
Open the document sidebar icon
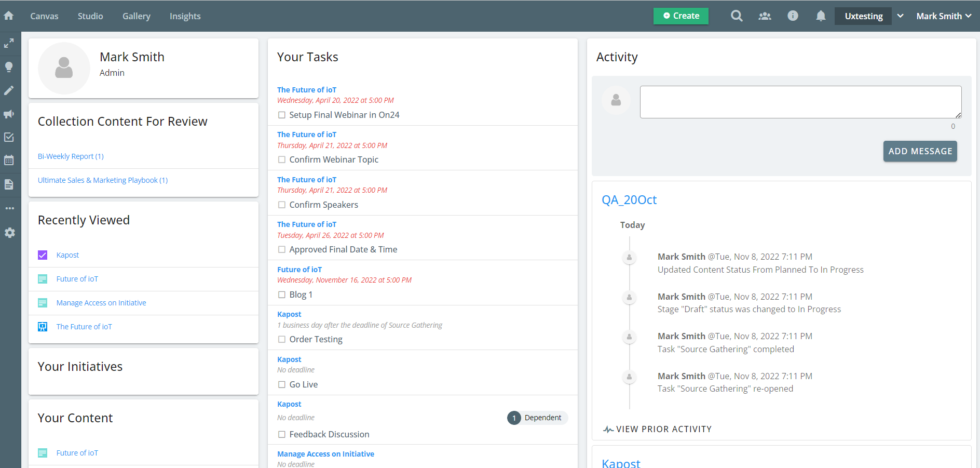tap(9, 184)
